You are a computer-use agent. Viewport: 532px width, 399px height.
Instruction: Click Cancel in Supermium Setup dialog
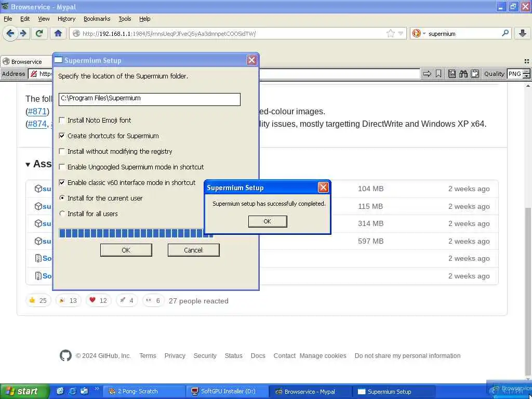(193, 250)
